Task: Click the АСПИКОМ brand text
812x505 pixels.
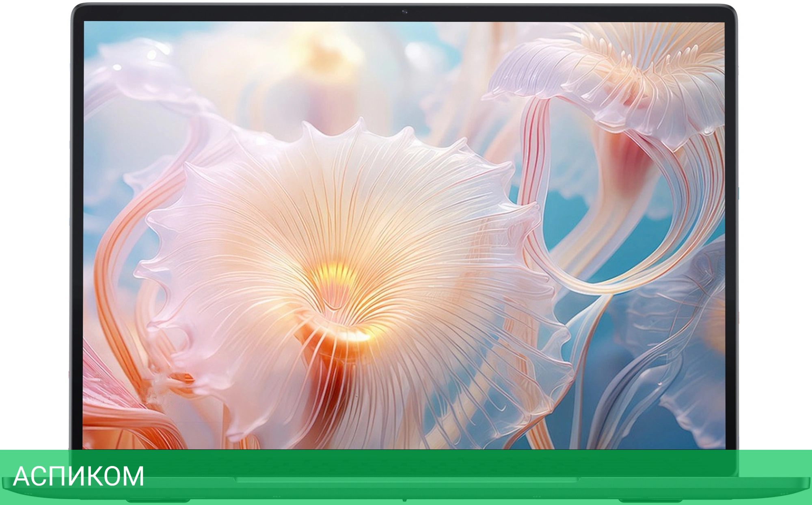Action: click(78, 476)
